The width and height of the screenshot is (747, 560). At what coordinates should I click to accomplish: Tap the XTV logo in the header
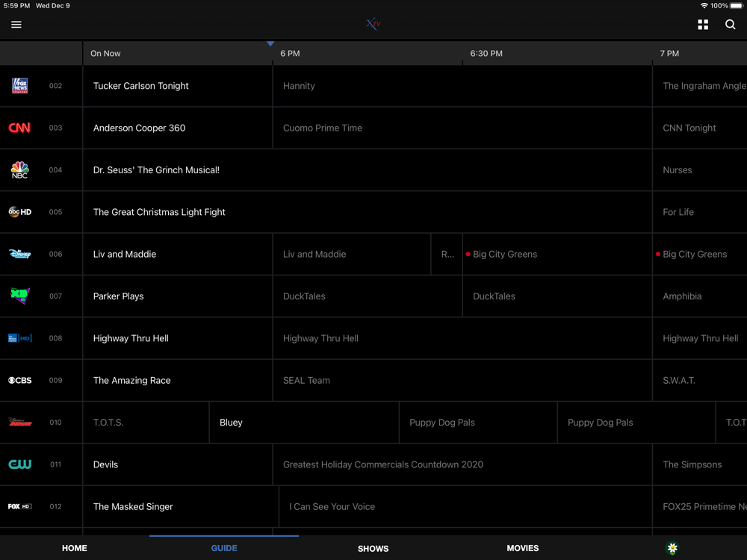click(x=373, y=24)
